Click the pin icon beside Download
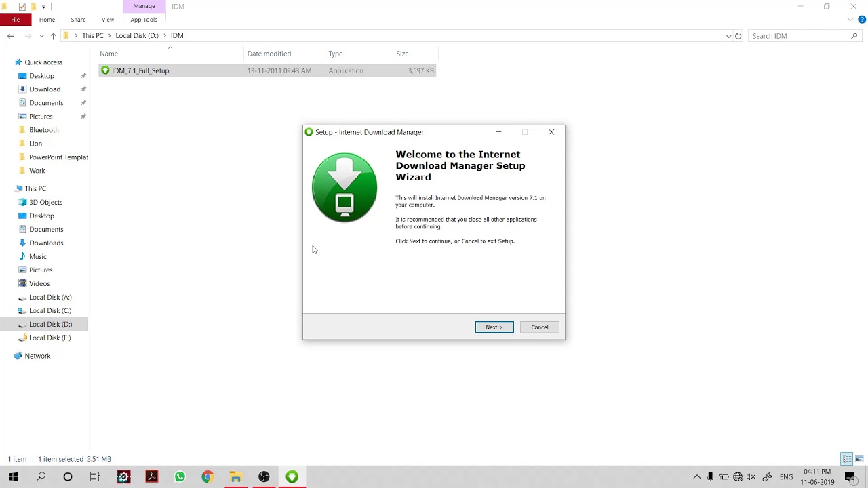Screen dimensions: 868x488 point(83,89)
